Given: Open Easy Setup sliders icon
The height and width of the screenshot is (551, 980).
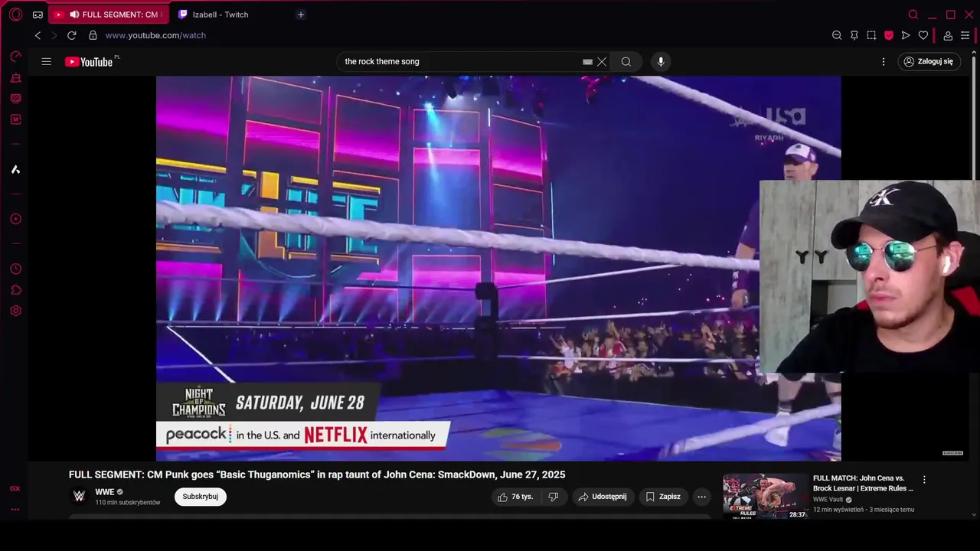Looking at the screenshot, I should [x=965, y=35].
